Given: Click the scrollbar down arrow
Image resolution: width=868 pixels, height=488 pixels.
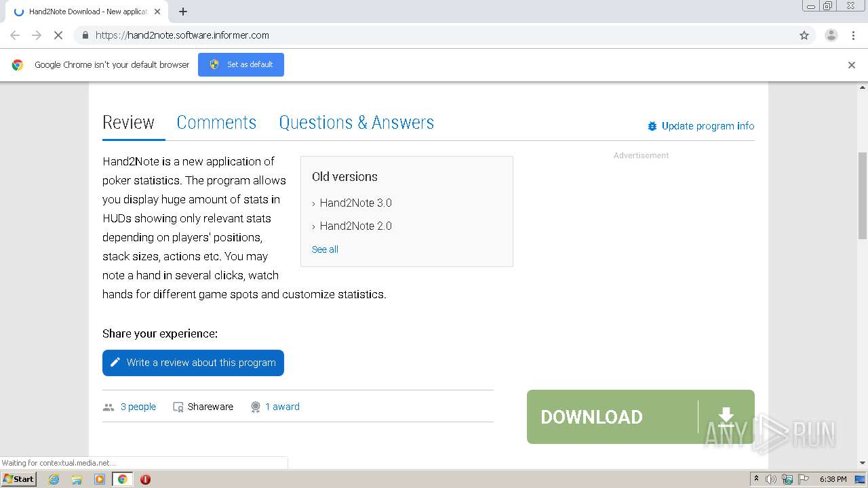Looking at the screenshot, I should 863,463.
